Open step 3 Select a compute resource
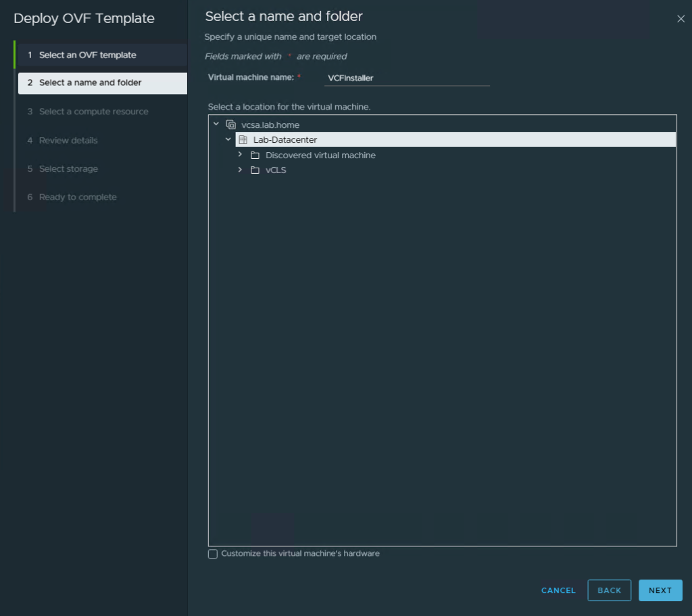 tap(93, 112)
